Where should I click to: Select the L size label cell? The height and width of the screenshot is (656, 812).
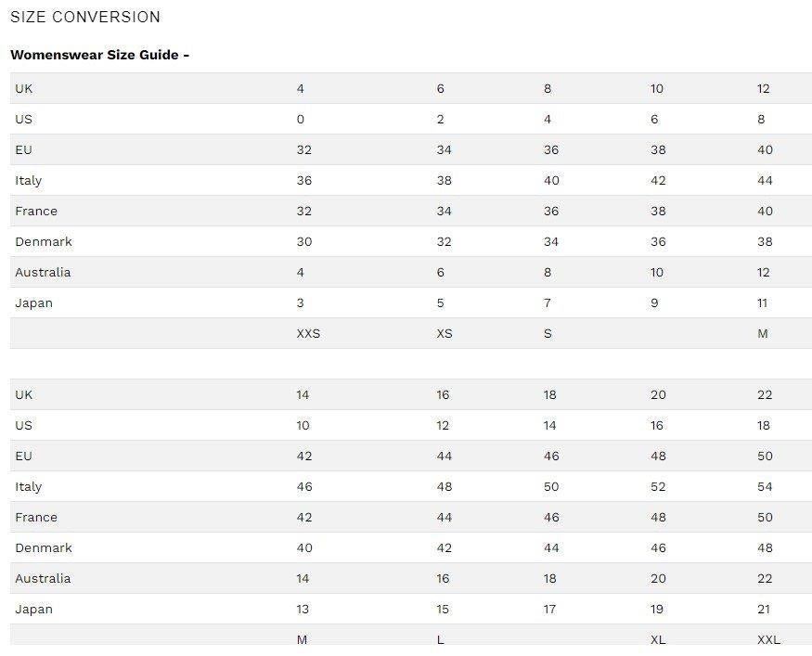(441, 639)
